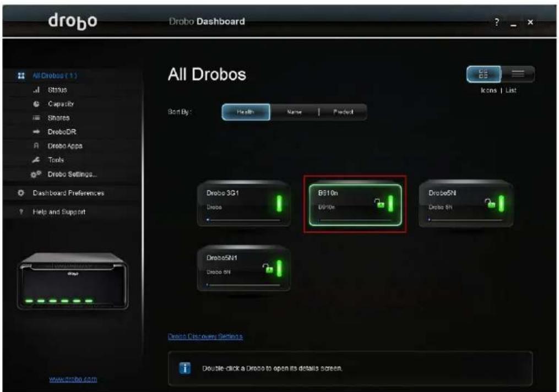
Task: Click capacity bar on Drobo5N card
Action: (x=465, y=220)
